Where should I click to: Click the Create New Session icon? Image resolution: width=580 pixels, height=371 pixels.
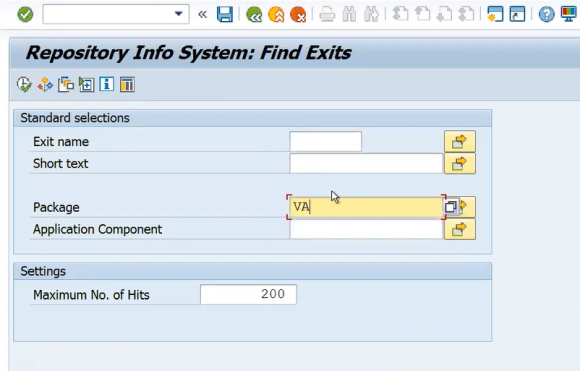coord(495,14)
